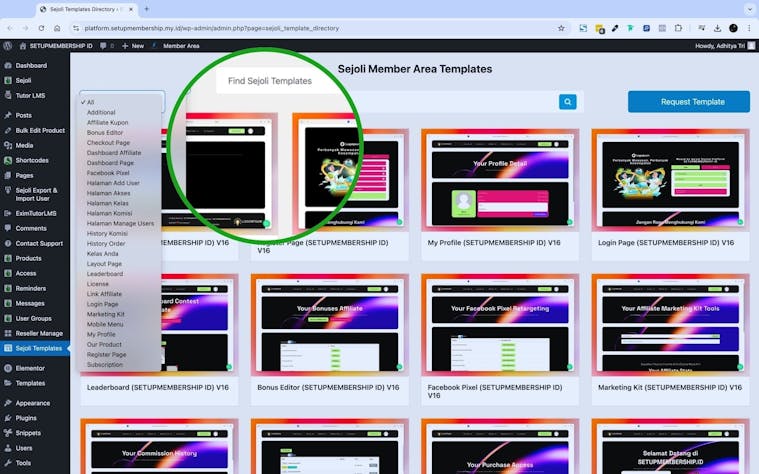The width and height of the screenshot is (759, 474).
Task: Click the blue search icon button
Action: [568, 102]
